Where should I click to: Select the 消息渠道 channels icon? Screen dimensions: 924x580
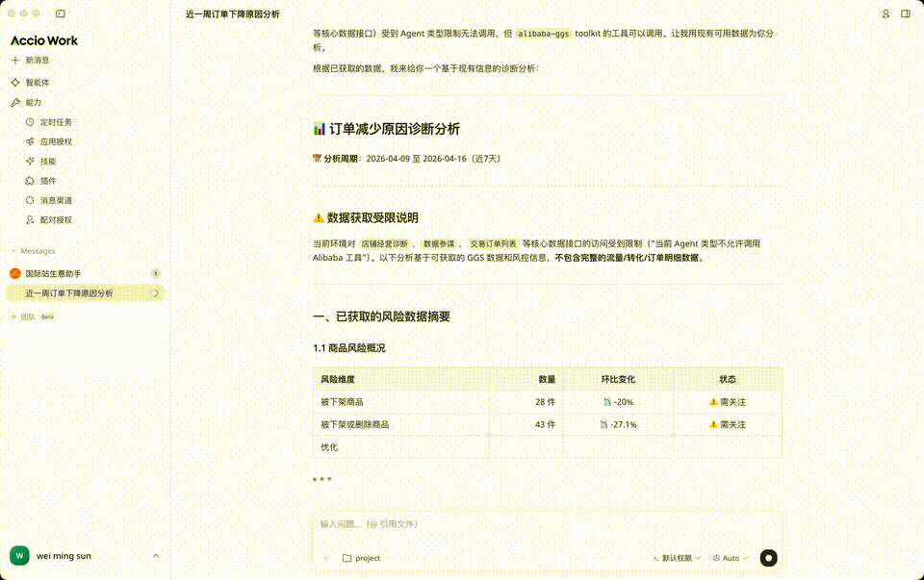click(x=31, y=200)
